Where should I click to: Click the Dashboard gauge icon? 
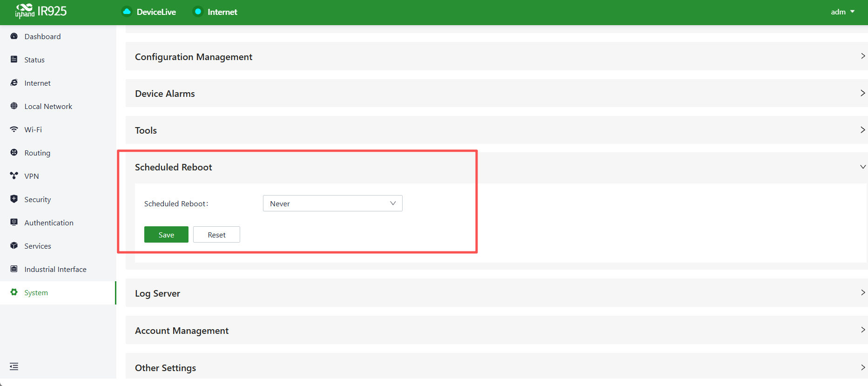14,36
